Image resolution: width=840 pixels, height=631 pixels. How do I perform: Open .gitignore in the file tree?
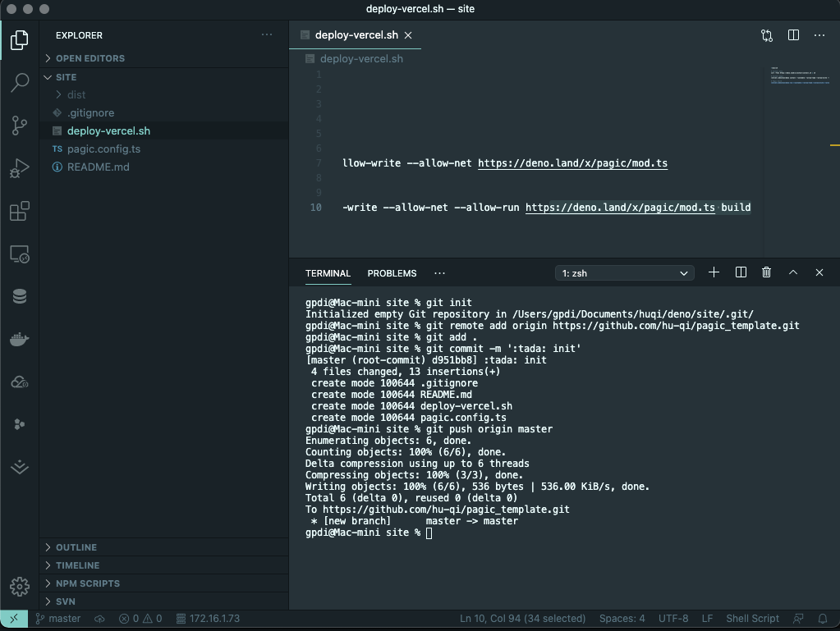point(164,113)
